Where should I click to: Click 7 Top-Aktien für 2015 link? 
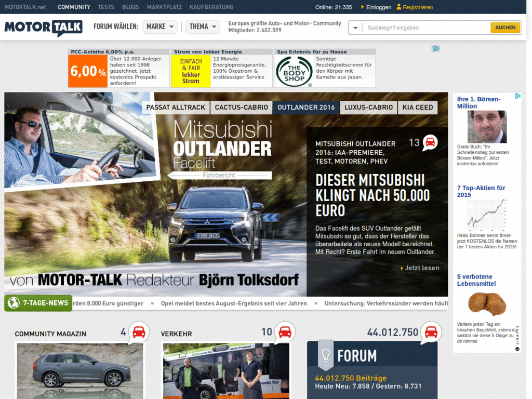(x=481, y=191)
